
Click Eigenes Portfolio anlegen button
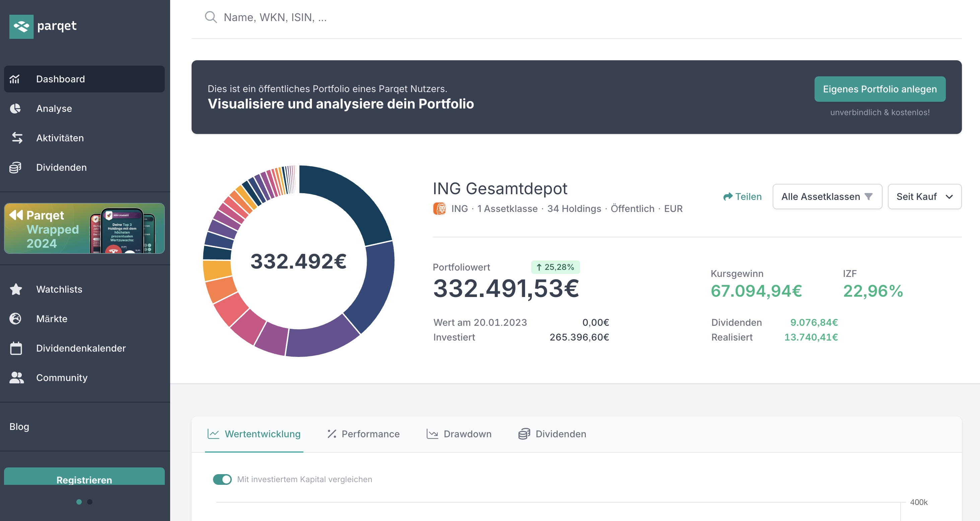[880, 89]
